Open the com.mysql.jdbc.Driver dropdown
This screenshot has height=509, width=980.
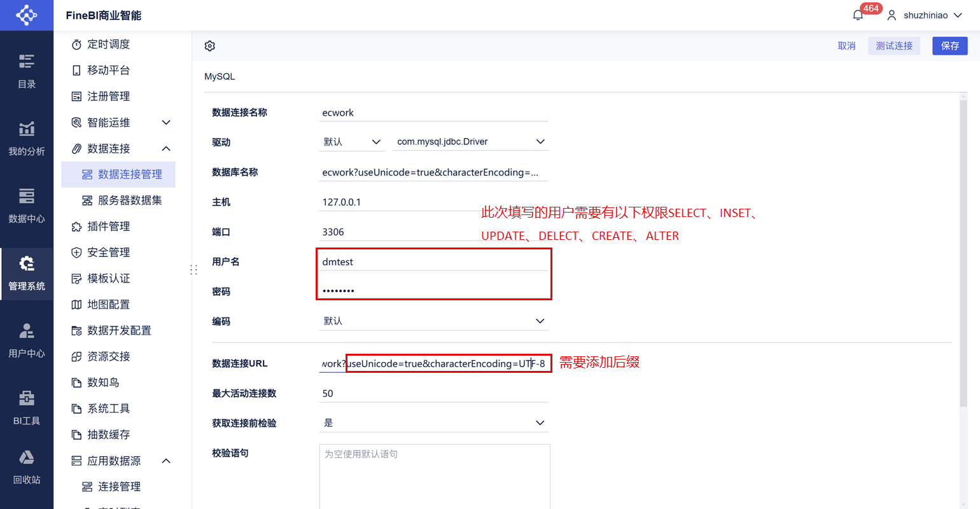point(471,142)
